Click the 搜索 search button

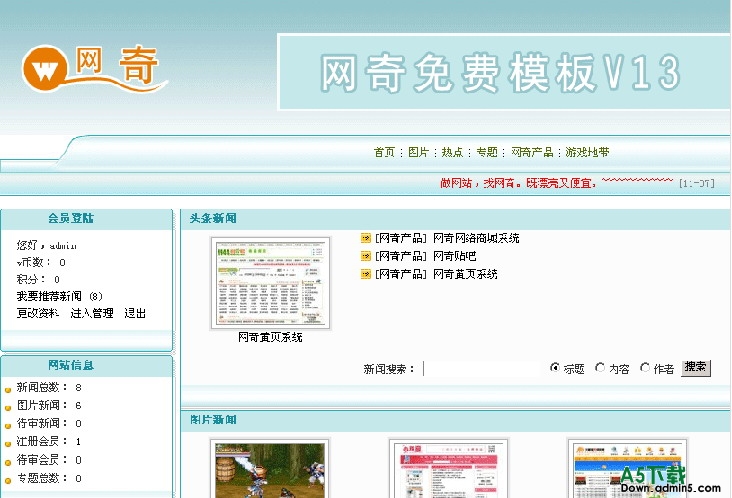coord(696,368)
